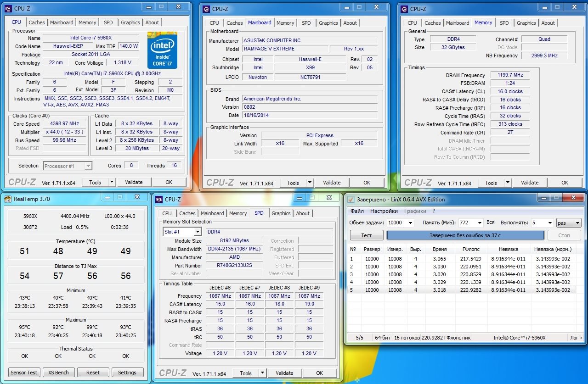Click the RealTemp 3.70 title bar icon
588x384 pixels.
[9, 199]
